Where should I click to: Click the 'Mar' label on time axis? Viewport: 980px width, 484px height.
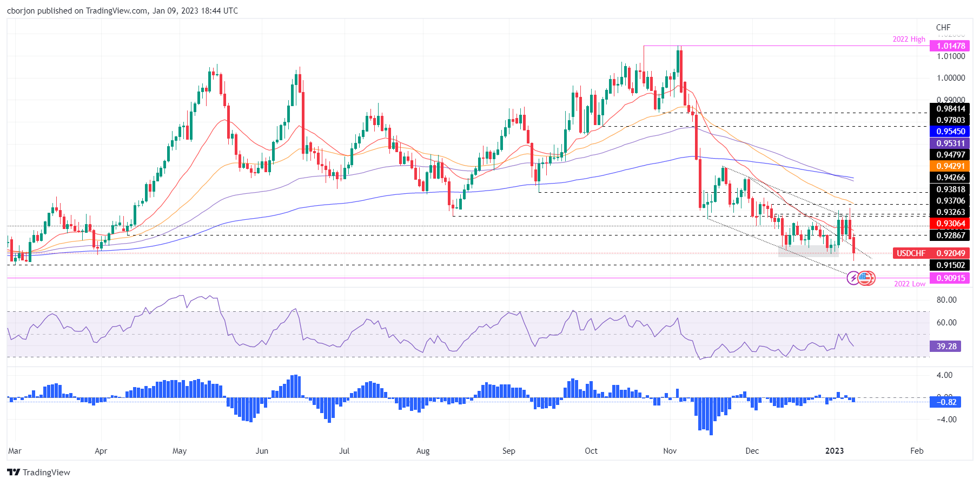(15, 451)
